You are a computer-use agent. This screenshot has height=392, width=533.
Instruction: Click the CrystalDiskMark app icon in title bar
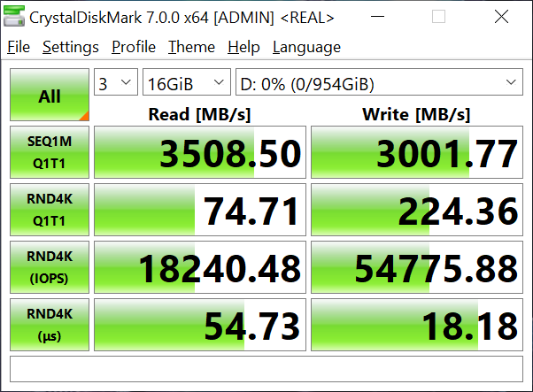14,16
